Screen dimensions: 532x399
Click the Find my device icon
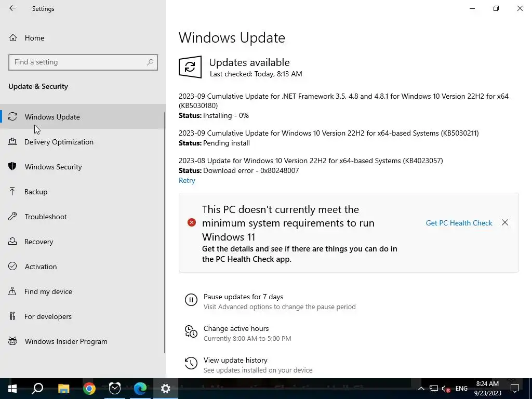point(12,291)
